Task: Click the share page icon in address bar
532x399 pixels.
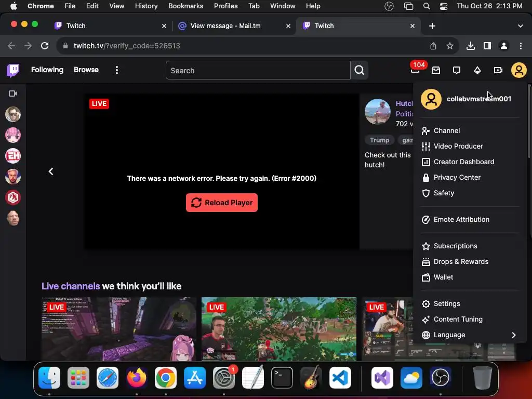Action: (x=433, y=46)
